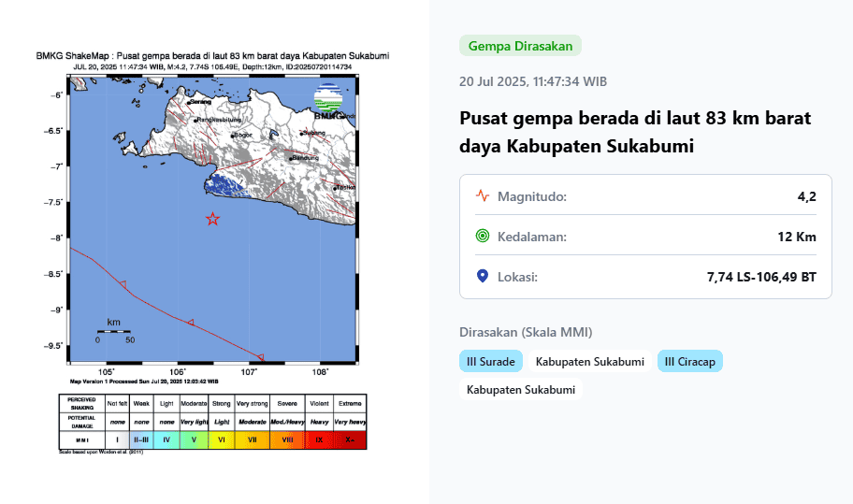Click the red epicenter star on map
This screenshot has height=504, width=853.
coord(212,219)
